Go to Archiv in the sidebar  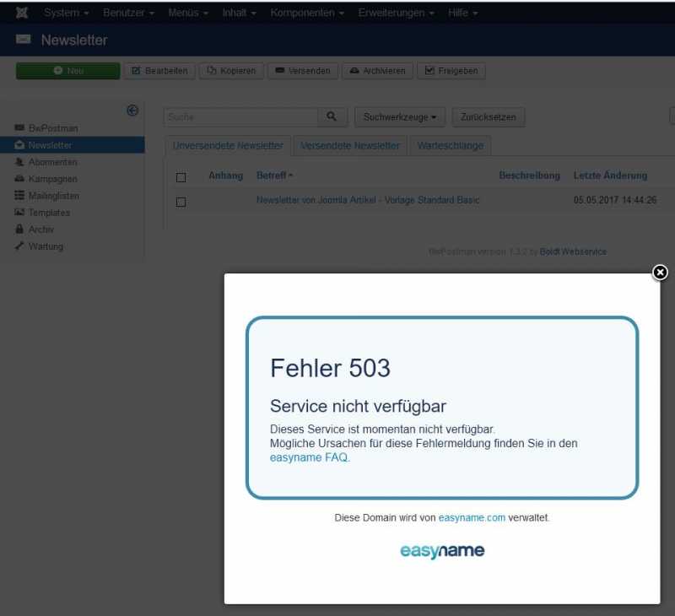(x=40, y=230)
